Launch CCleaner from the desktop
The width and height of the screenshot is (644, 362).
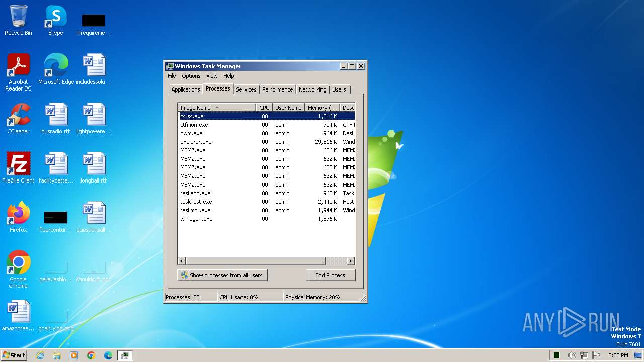coord(18,119)
